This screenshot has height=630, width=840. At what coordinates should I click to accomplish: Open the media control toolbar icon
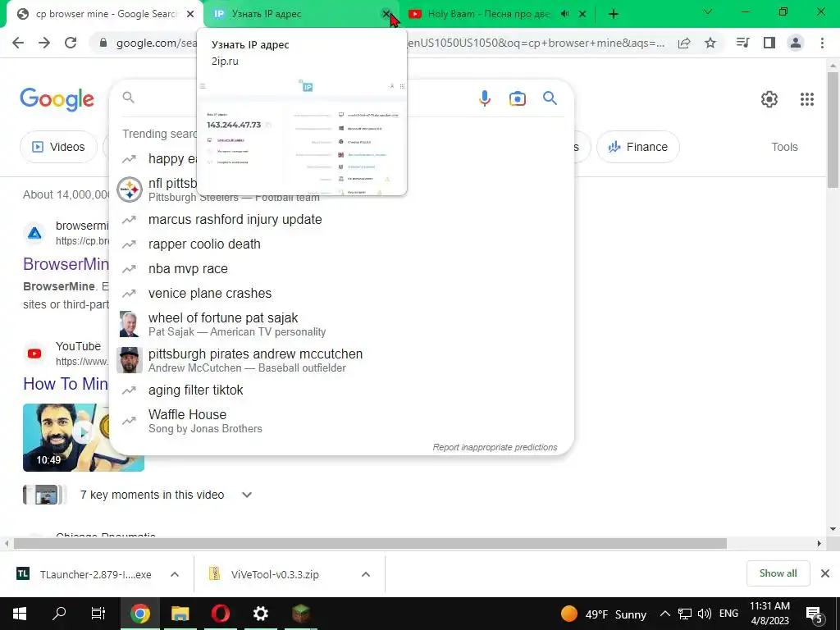pos(742,43)
